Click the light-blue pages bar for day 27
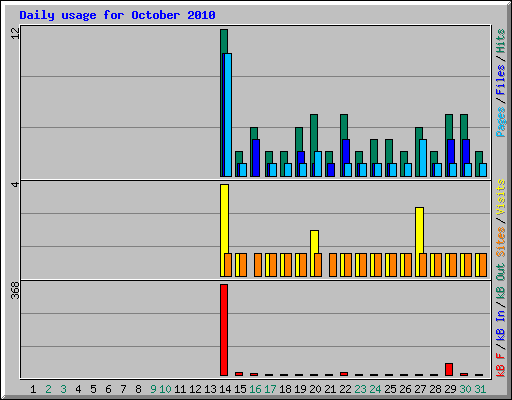This screenshot has width=512, height=400. coord(423,158)
